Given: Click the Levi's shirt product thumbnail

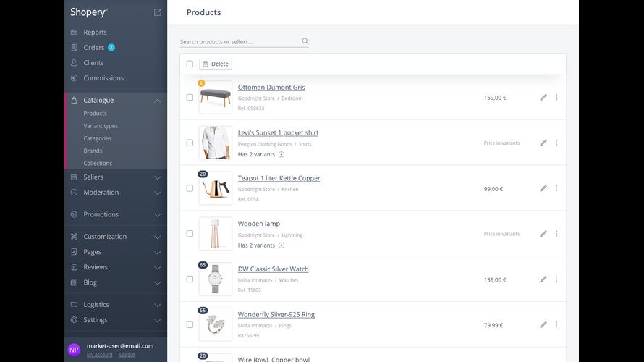Looking at the screenshot, I should [x=215, y=143].
